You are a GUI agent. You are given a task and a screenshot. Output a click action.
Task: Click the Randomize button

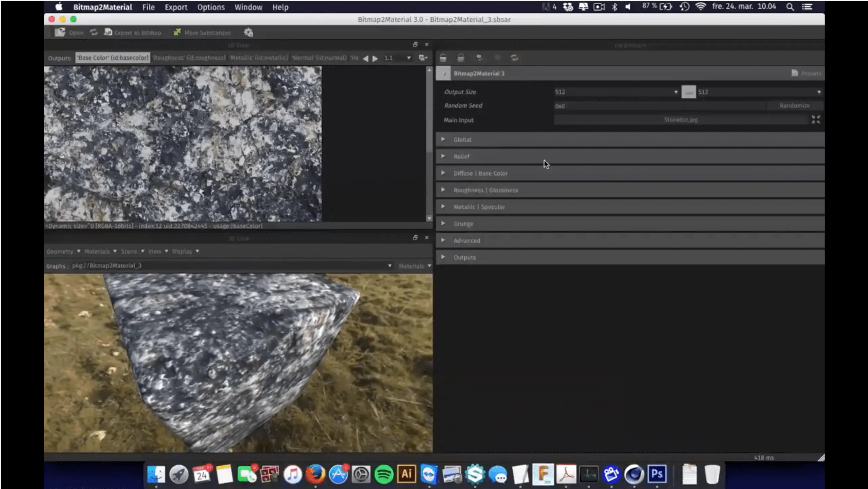tap(794, 105)
